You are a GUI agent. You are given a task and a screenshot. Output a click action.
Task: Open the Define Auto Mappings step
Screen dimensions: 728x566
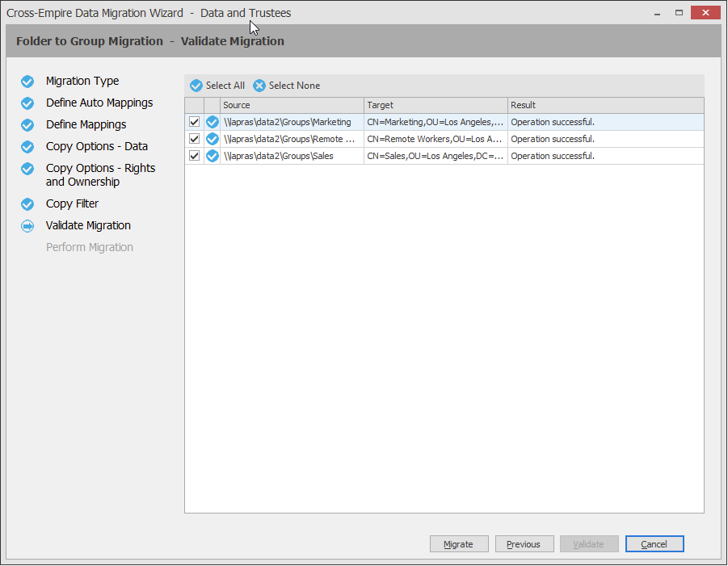[99, 103]
